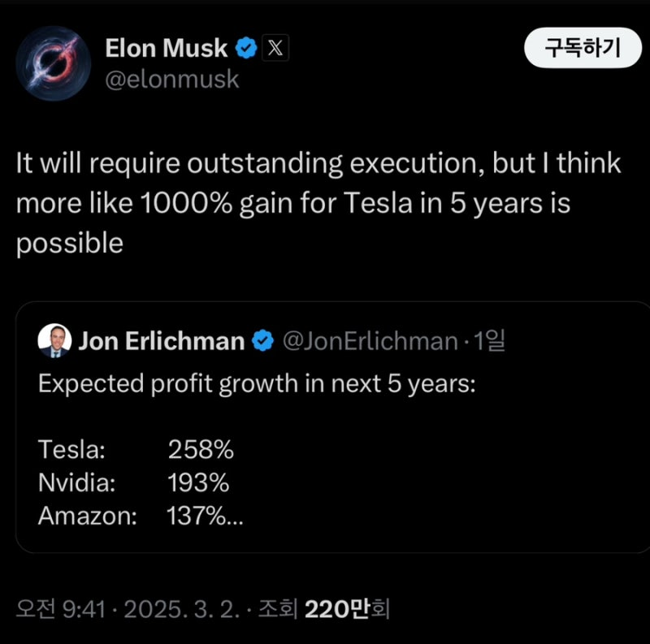650x644 pixels.
Task: Open Elon Musk's black hole profile picture
Action: pos(53,63)
